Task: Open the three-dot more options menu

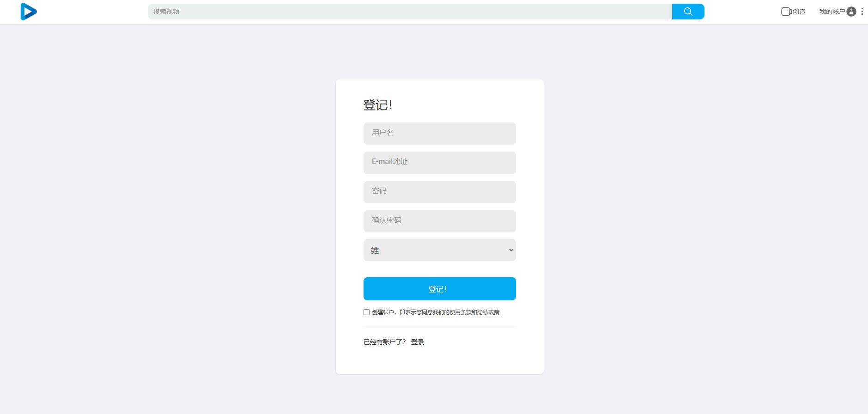Action: pos(862,12)
